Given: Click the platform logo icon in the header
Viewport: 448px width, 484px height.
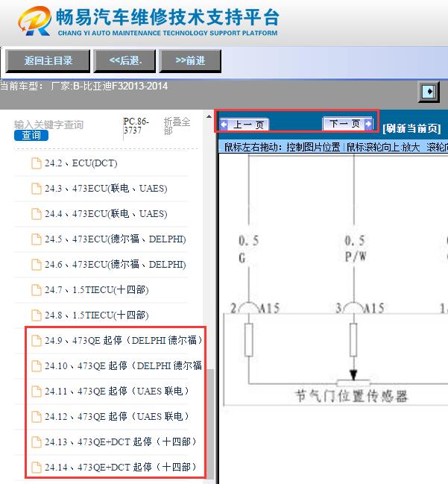Looking at the screenshot, I should click(x=34, y=21).
